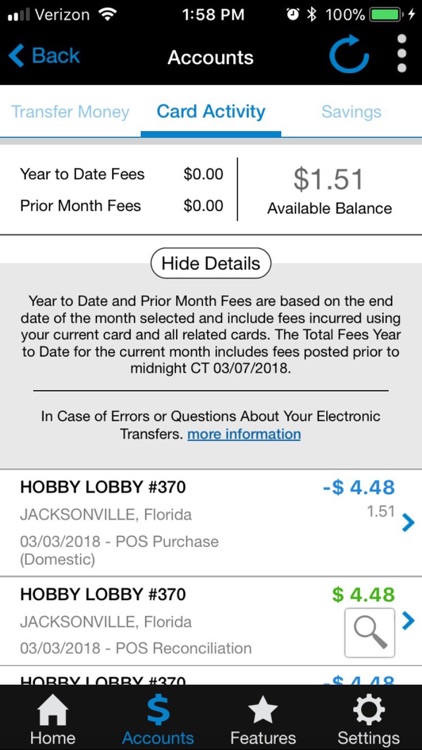Open the first HOBBY LOBBY #370 purchase
Image resolution: width=422 pixels, height=750 pixels.
pyautogui.click(x=211, y=523)
